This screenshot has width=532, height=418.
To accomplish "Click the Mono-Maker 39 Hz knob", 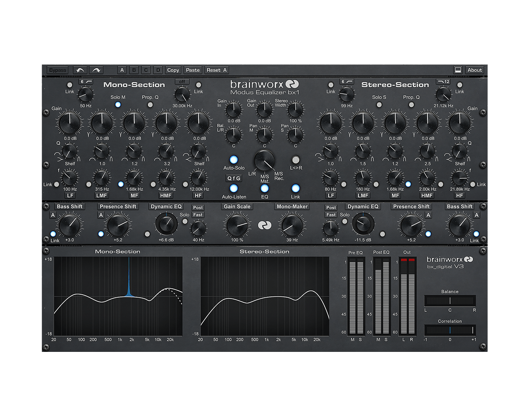I will [292, 225].
